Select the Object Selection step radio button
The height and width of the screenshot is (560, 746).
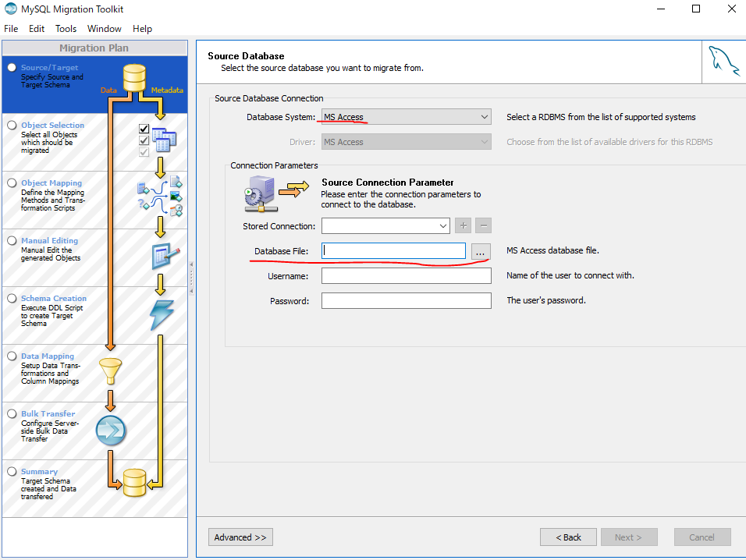(12, 125)
